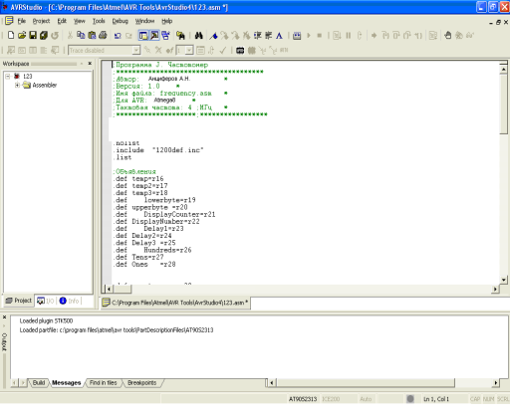Click the Print toolbar icon

103,35
